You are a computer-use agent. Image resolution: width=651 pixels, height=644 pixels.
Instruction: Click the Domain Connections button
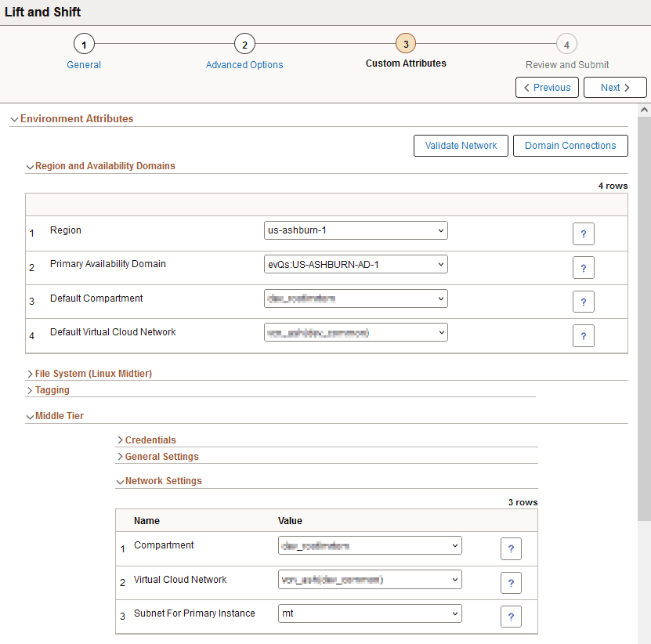click(x=570, y=146)
